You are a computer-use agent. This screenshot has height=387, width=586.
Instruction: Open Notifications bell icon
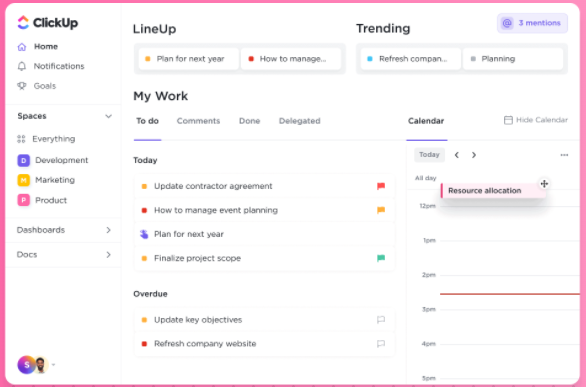pyautogui.click(x=22, y=66)
